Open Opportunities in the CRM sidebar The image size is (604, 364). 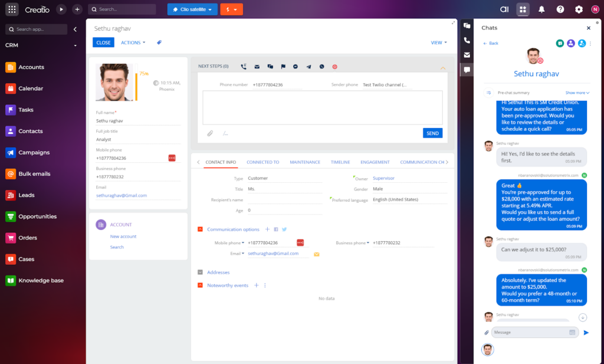tap(37, 217)
